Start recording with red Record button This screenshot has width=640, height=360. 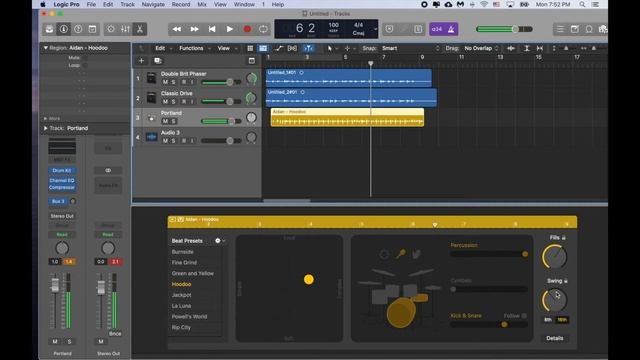click(247, 29)
